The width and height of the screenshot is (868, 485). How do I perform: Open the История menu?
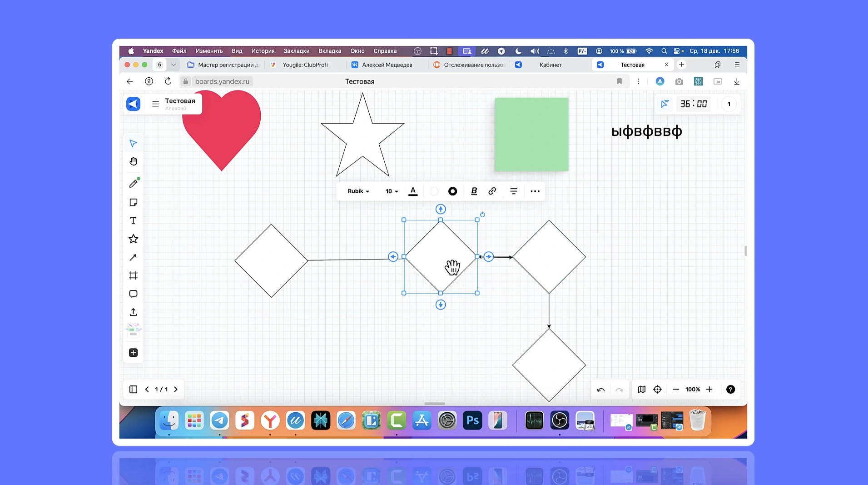click(263, 51)
